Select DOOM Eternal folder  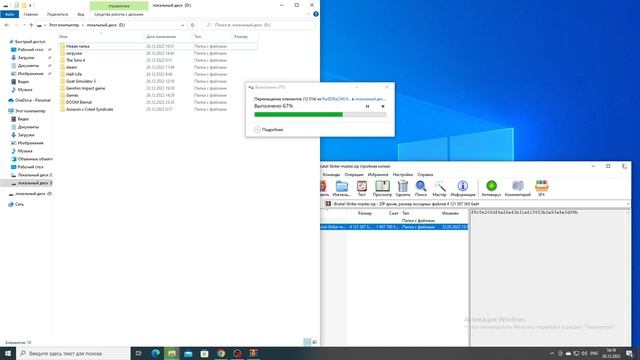click(x=79, y=102)
